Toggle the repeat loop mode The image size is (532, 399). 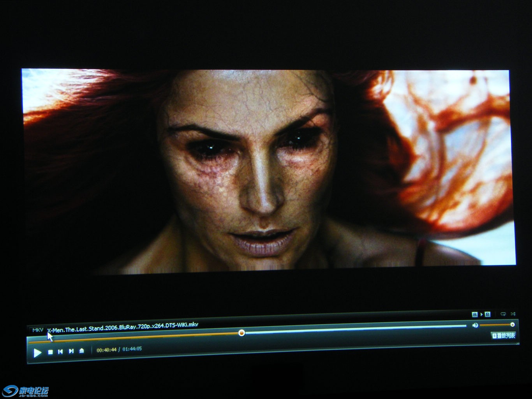503,314
